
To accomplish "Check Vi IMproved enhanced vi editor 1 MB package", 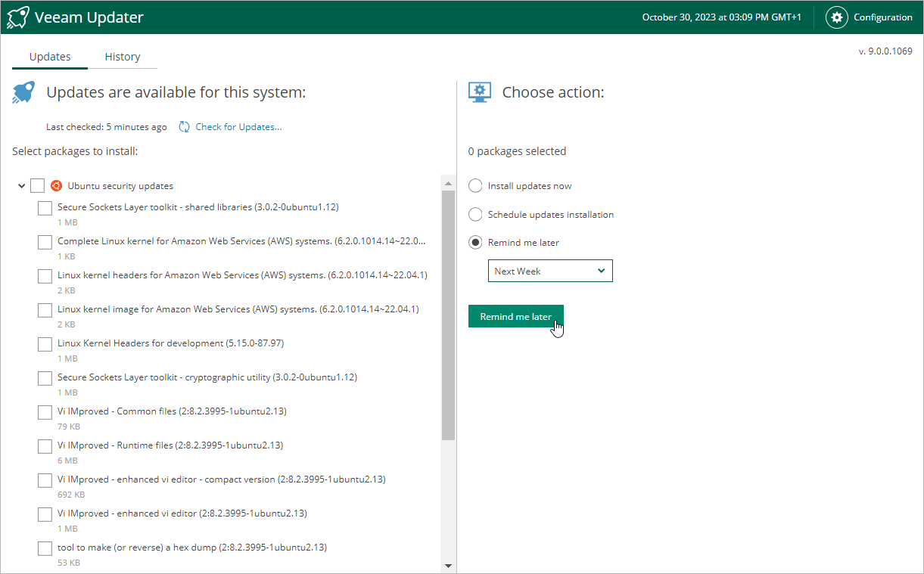I will click(x=45, y=514).
